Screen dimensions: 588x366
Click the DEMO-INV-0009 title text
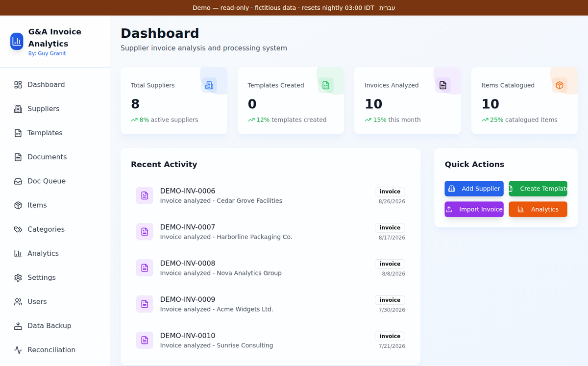pos(188,299)
